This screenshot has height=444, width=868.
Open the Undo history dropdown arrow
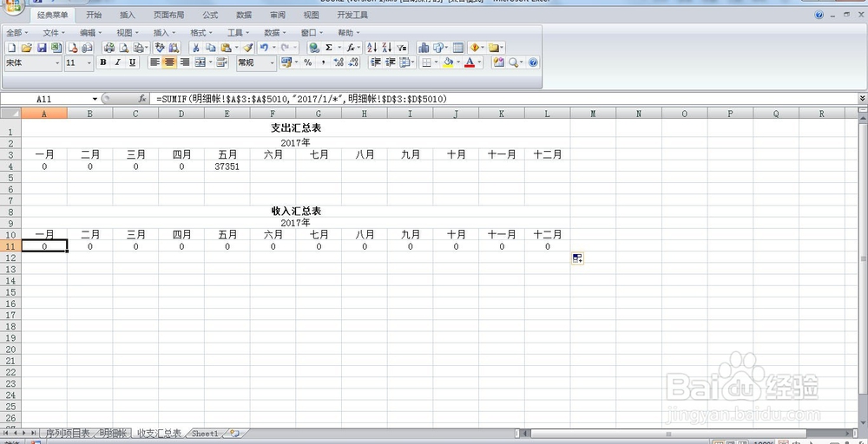[x=273, y=48]
